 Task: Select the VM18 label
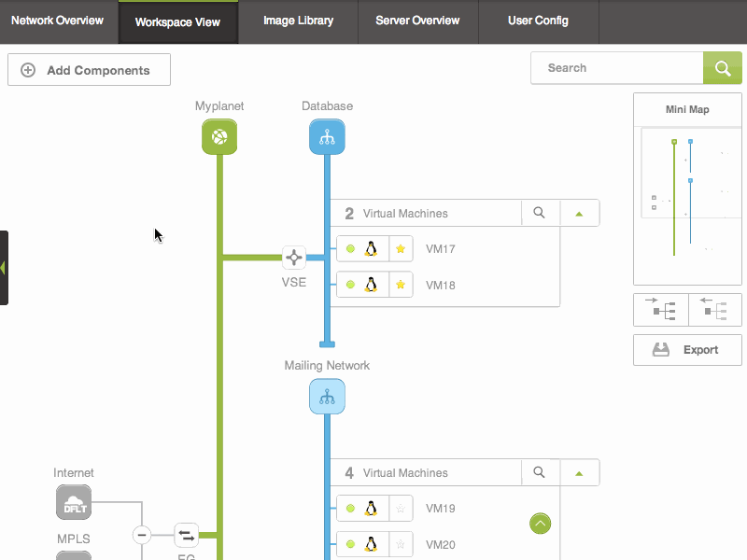[440, 286]
